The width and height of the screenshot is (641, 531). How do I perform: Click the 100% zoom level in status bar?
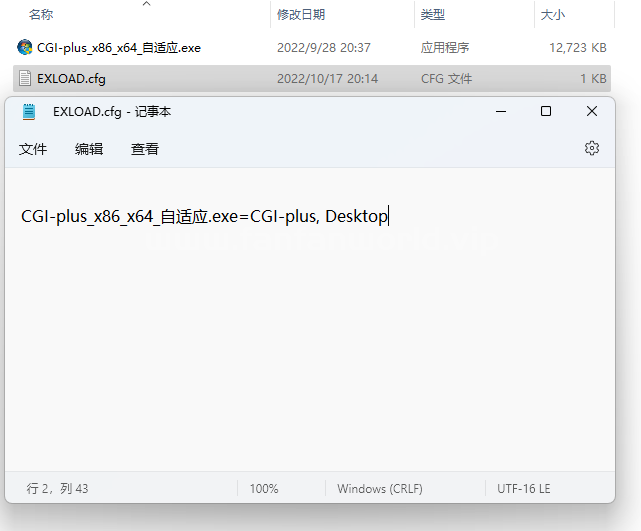click(264, 489)
